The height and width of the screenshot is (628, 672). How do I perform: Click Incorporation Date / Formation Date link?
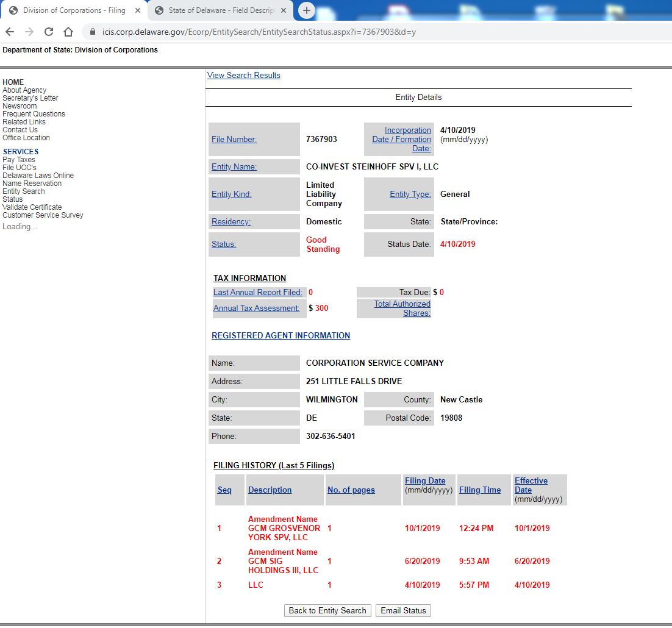(x=402, y=139)
